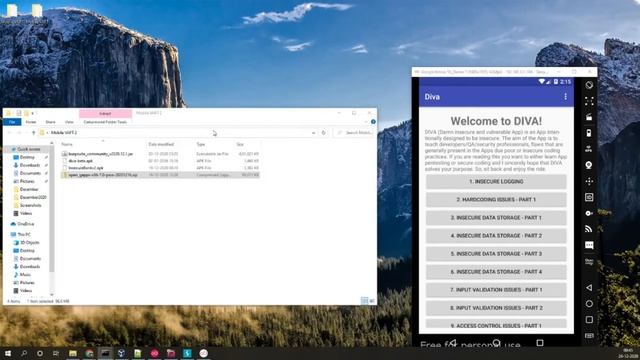640x360 pixels.
Task: Open the Diva app overflow menu
Action: tap(565, 97)
